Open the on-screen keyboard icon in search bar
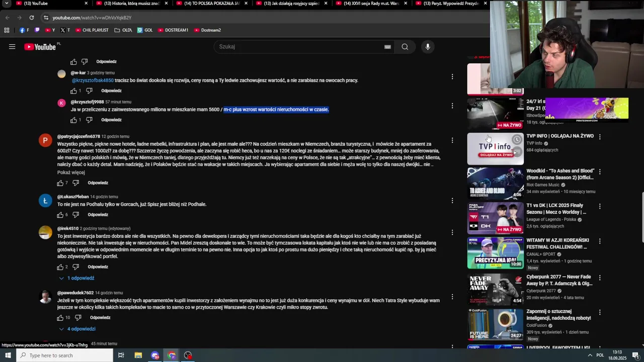Screen dimensions: 644x362 coord(387,47)
